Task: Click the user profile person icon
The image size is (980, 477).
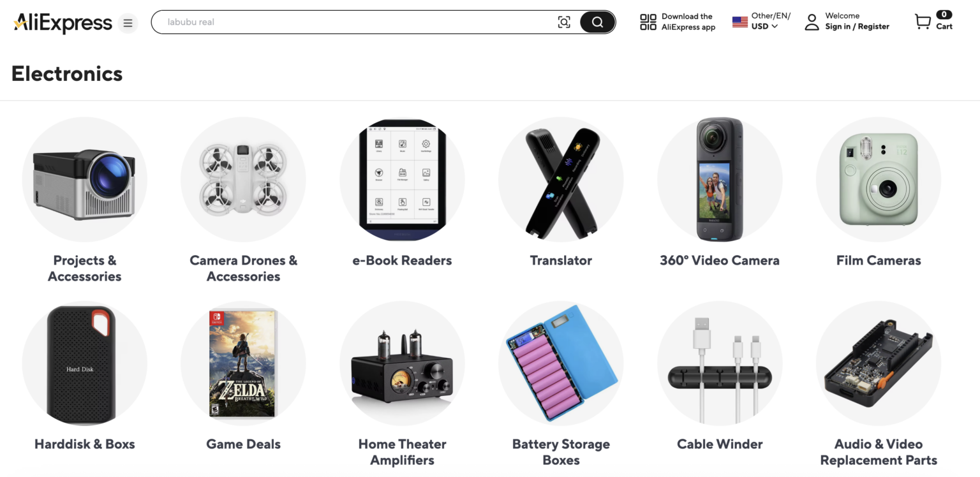Action: point(812,22)
